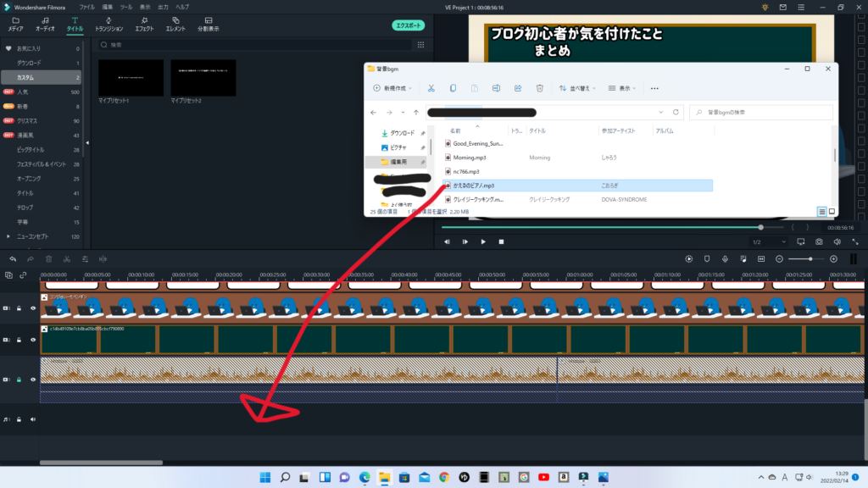868x488 pixels.
Task: Expand the ニューコンセプト category
Action: tap(8, 236)
